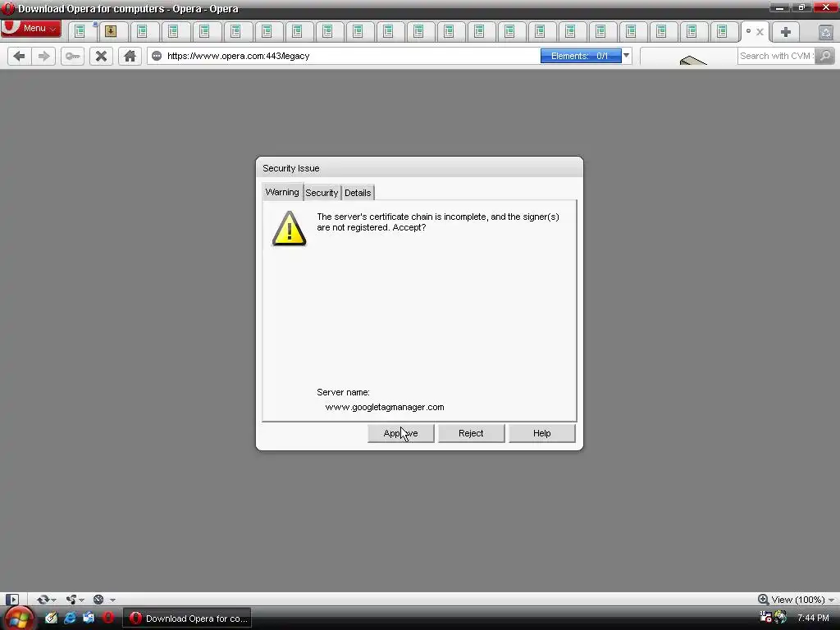Click the Search with CVM field
This screenshot has width=840, height=630.
click(x=776, y=56)
